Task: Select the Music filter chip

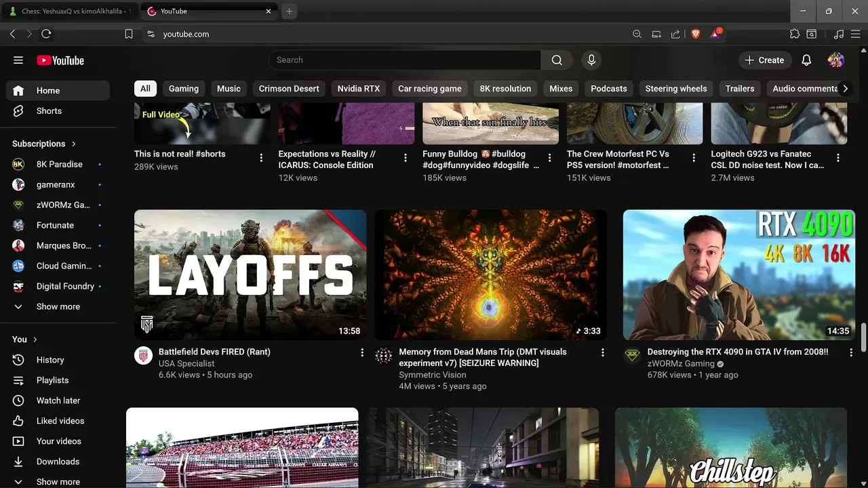Action: (229, 89)
